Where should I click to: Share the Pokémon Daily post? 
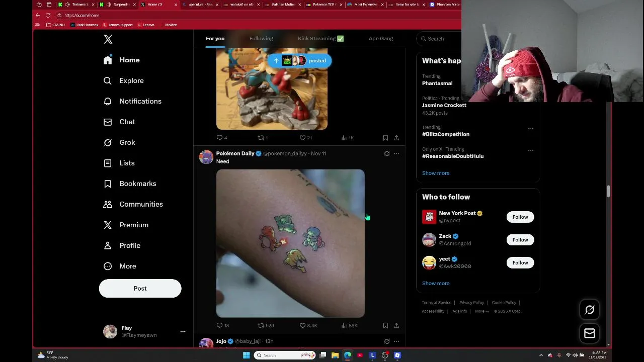point(396,325)
